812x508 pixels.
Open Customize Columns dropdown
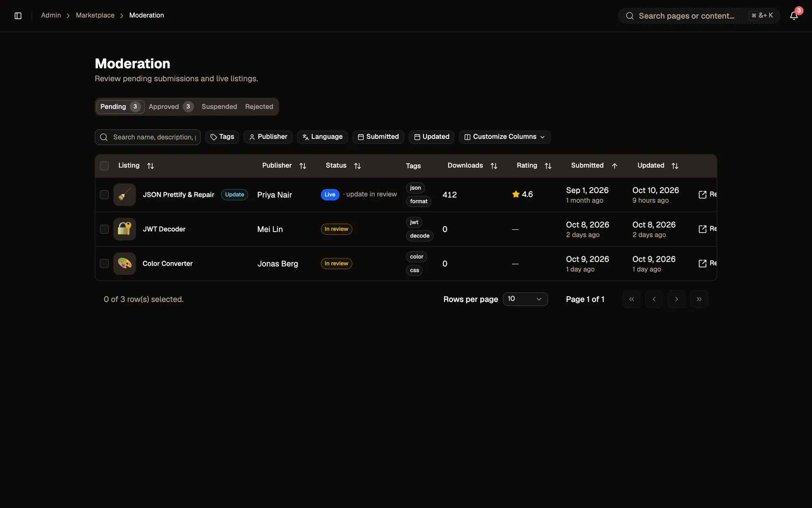(505, 137)
